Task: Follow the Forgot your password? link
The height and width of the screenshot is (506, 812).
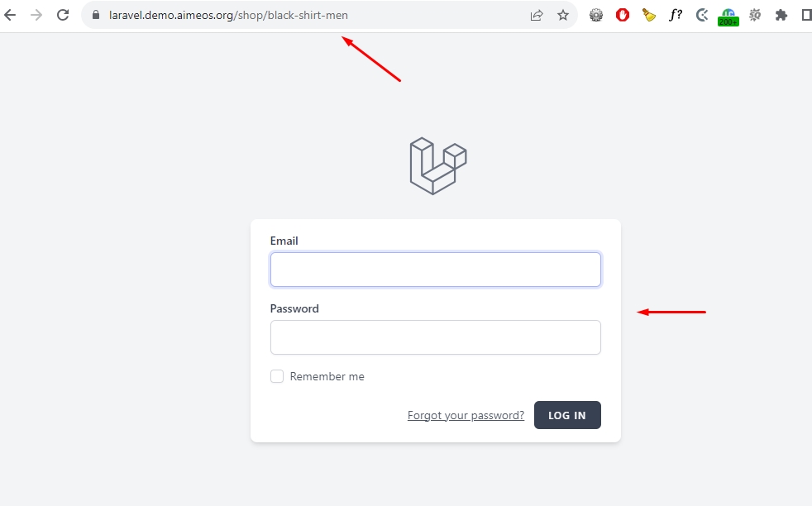Action: click(x=466, y=415)
